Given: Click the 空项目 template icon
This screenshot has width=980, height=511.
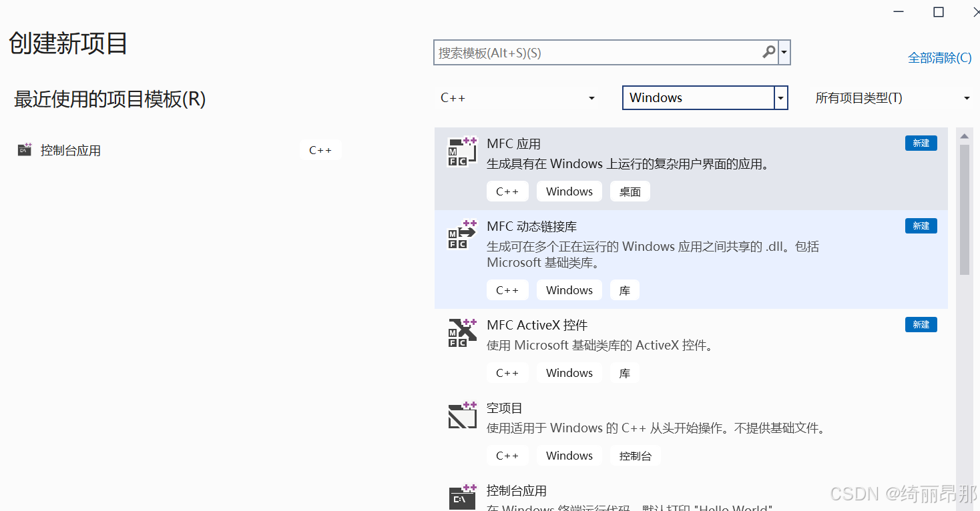Looking at the screenshot, I should coord(462,415).
